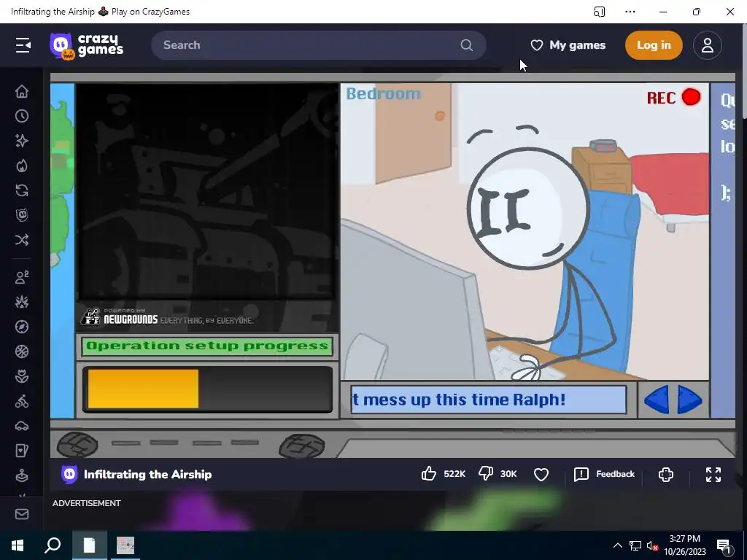Go to Home in the sidebar
Screen dimensions: 747x560
[22, 91]
